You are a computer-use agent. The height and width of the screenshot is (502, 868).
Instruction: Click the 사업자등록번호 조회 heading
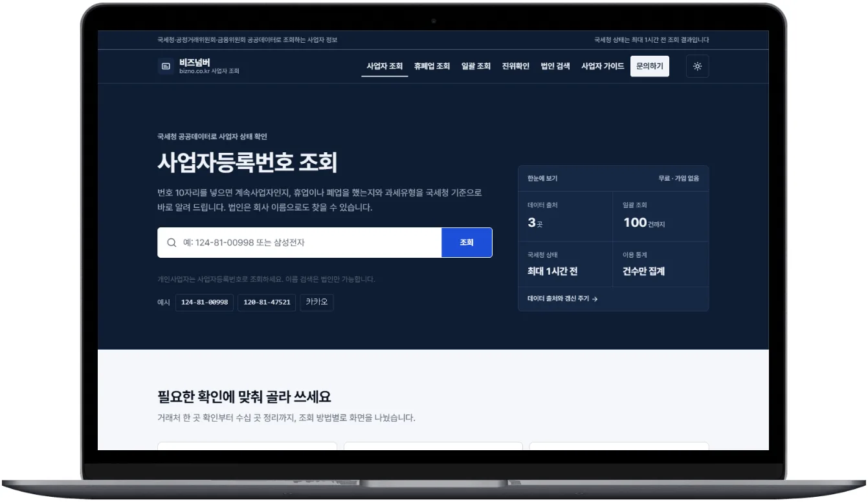point(247,163)
